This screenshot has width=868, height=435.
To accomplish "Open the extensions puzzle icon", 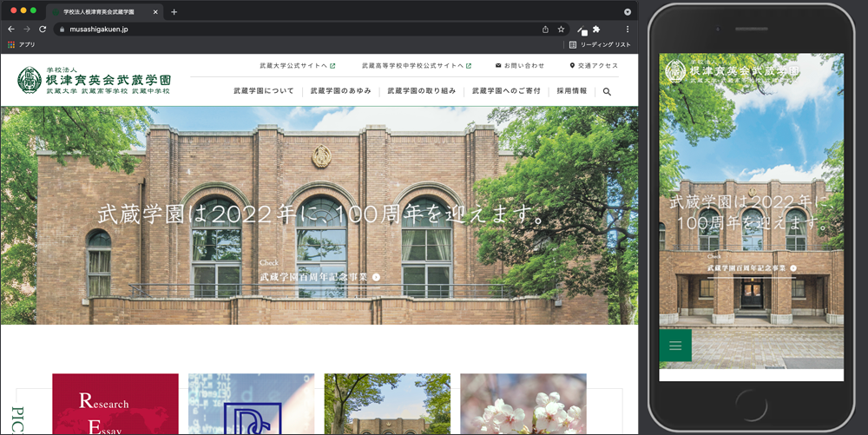I will click(x=596, y=30).
